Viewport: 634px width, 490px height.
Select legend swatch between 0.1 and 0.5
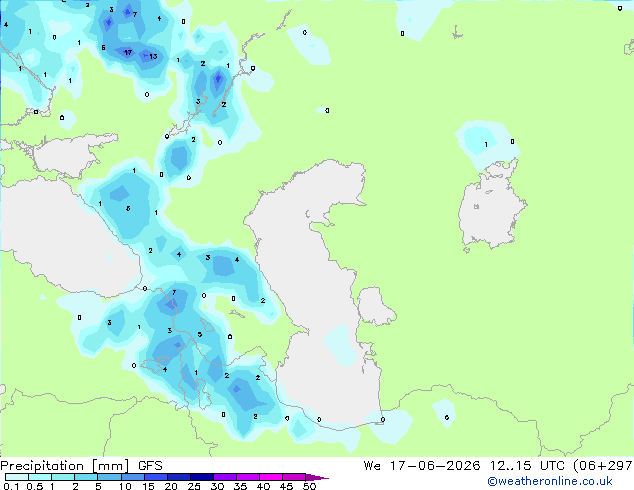17,477
